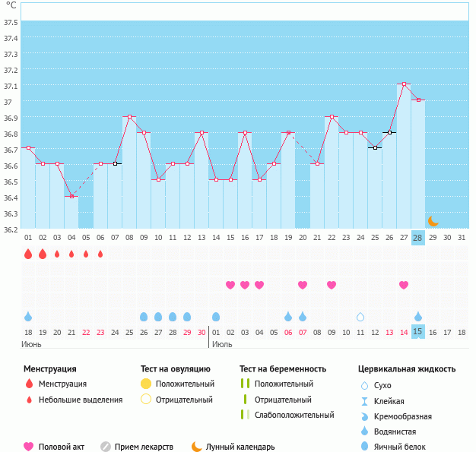
Task: Click the lunar calendar legend moon icon
Action: [197, 447]
